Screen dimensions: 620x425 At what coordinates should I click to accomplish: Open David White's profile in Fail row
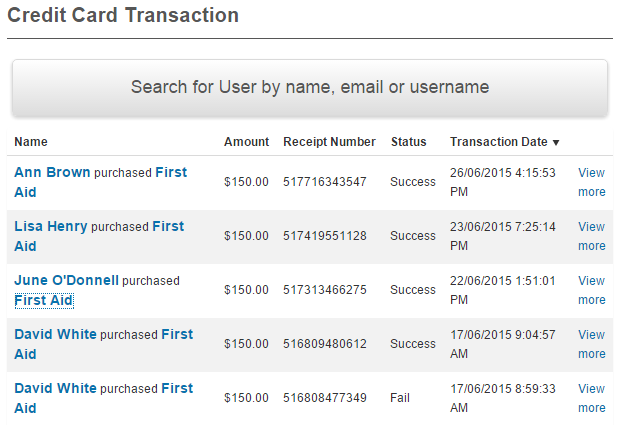click(x=55, y=388)
